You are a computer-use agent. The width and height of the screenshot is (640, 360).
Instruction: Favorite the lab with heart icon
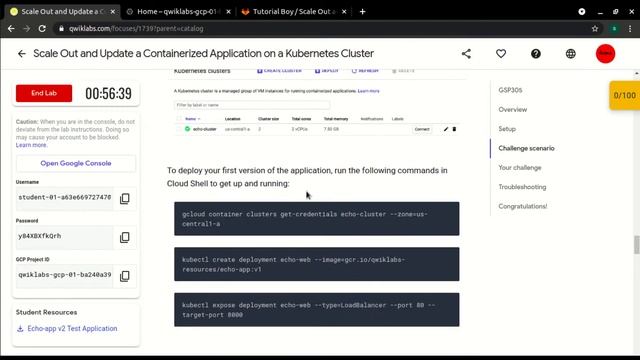tap(501, 53)
